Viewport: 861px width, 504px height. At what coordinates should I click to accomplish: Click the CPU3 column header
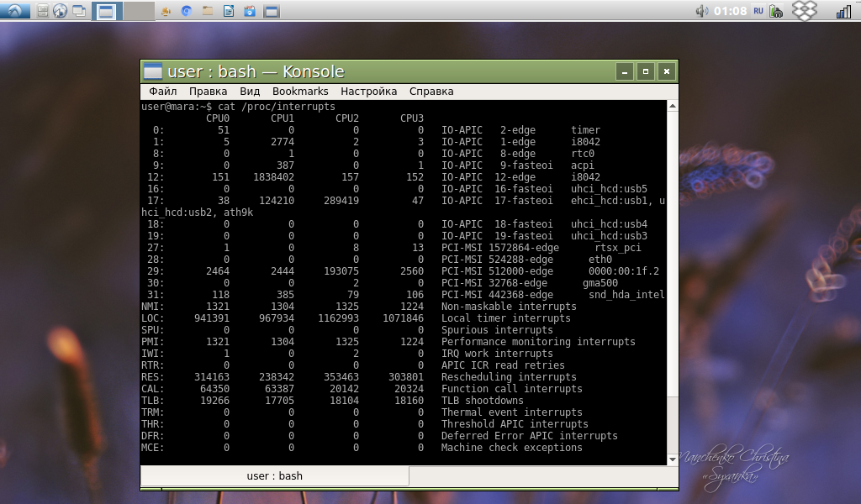pyautogui.click(x=412, y=118)
